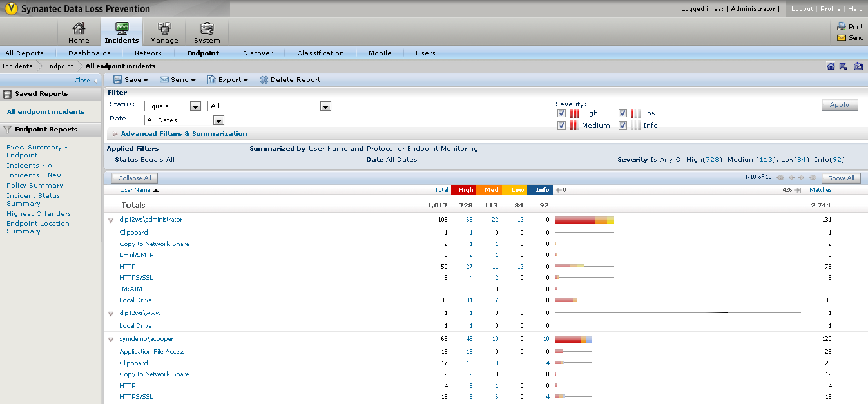Click the Symantec yellow logo icon
Viewport: 868px width, 404px height.
tap(11, 9)
